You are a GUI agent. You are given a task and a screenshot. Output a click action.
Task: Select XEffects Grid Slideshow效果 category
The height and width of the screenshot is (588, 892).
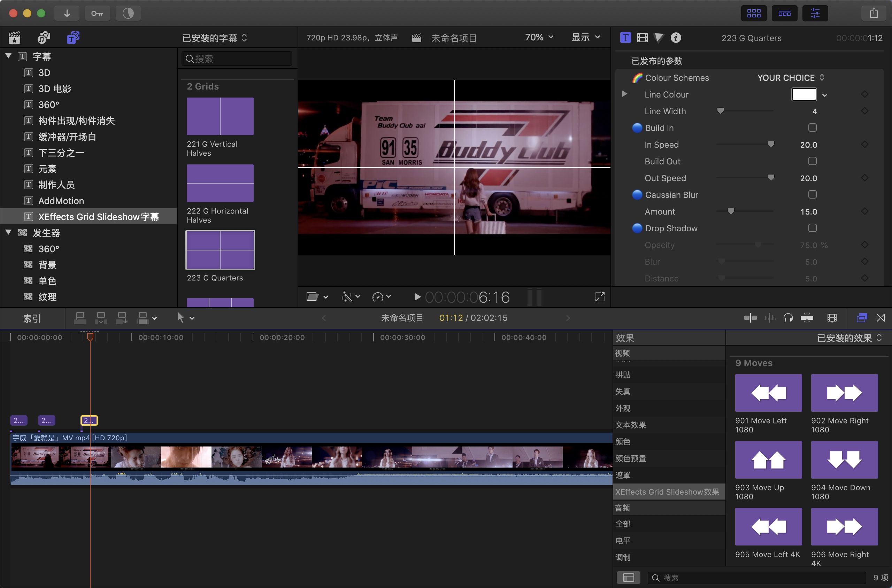pos(669,492)
